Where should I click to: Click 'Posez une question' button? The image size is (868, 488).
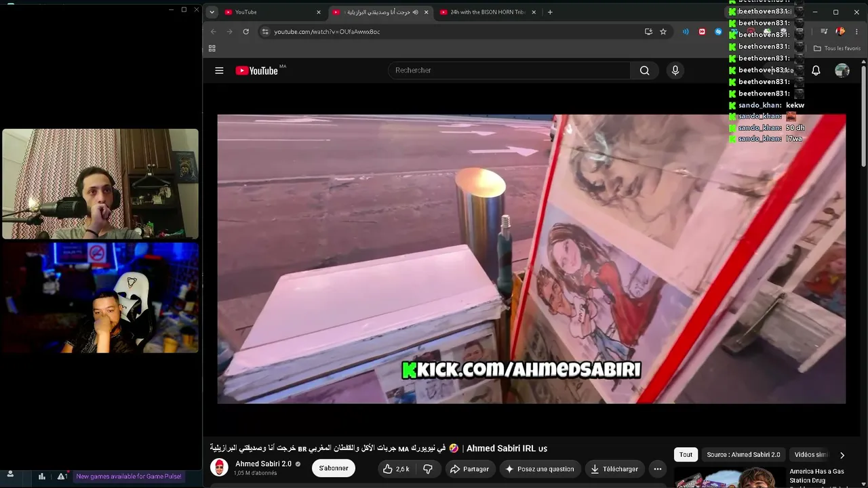[x=539, y=469]
